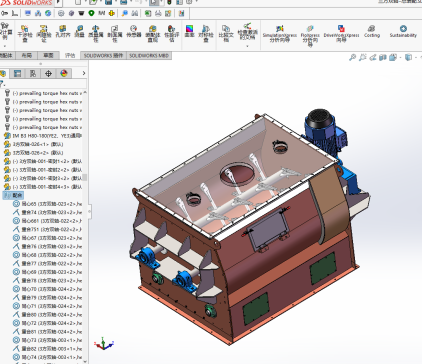This screenshot has height=364, width=422.
Task: Click the green location-pin toolbar icon
Action: pos(91,13)
